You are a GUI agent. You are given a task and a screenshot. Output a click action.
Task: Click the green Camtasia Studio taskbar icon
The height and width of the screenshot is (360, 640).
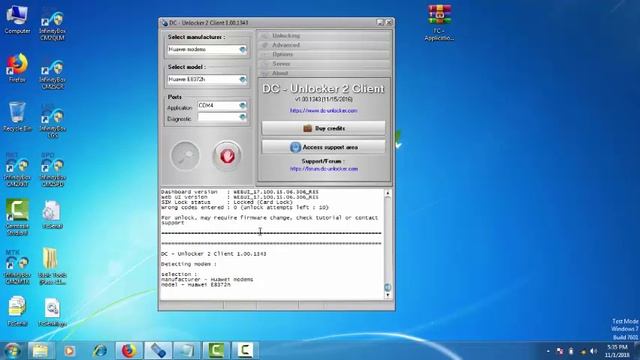[216, 351]
